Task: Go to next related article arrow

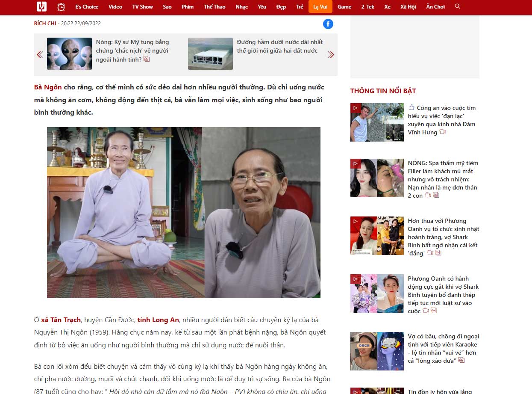Action: tap(331, 54)
